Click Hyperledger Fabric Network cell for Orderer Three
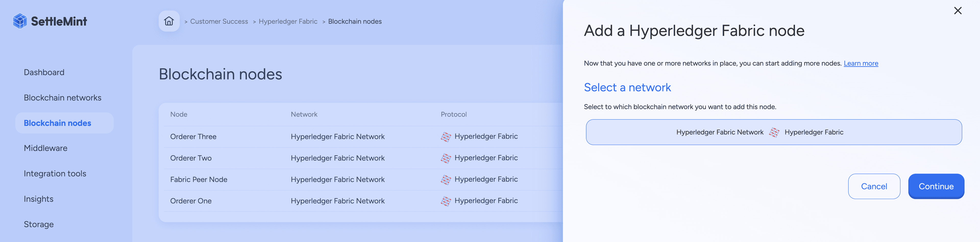 (338, 137)
